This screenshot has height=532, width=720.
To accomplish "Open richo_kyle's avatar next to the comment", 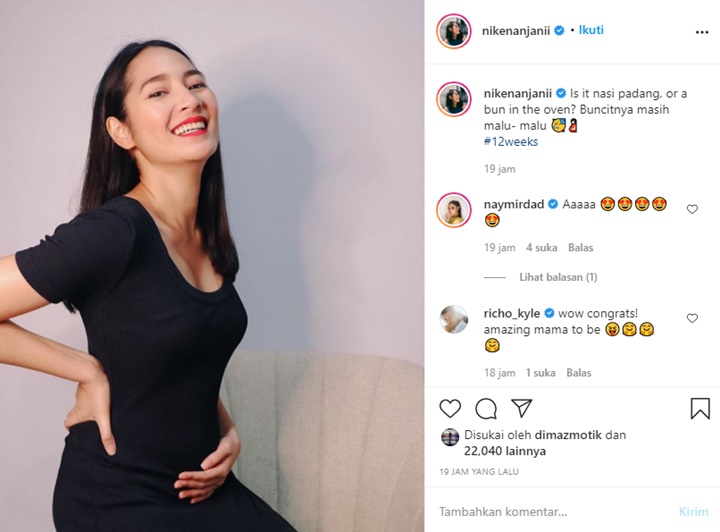I will point(454,319).
